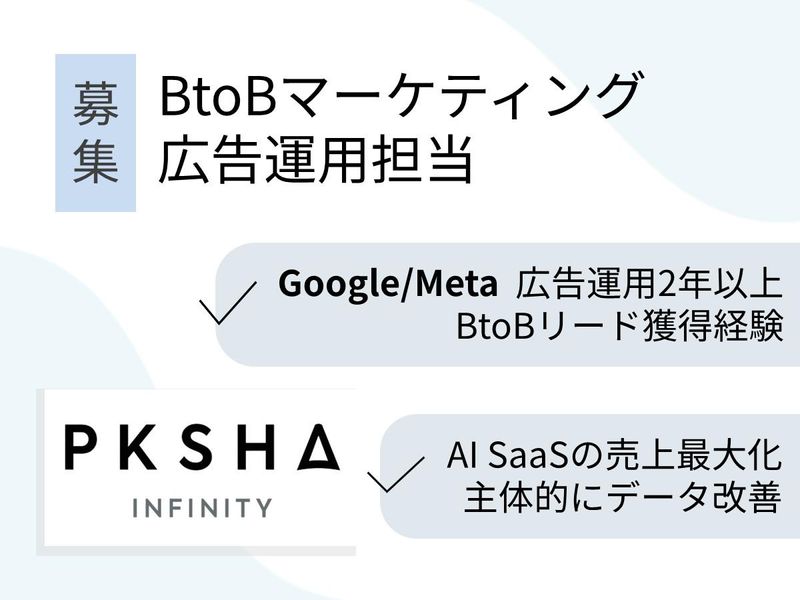Click the 広告運用担当 title line
Viewport: 800px width, 600px height.
tap(315, 162)
